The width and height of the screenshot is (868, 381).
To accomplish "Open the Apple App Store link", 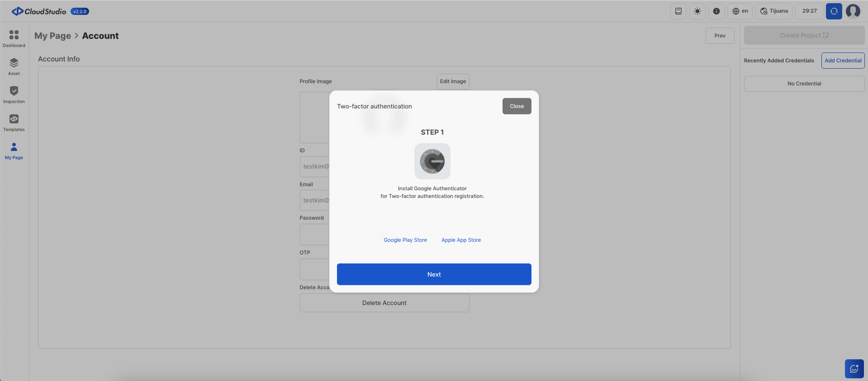I will pyautogui.click(x=461, y=240).
